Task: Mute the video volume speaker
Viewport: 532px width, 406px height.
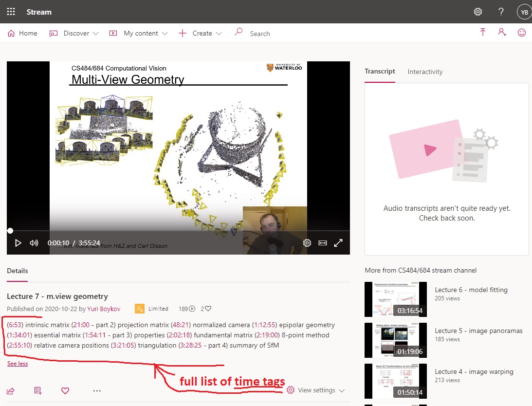Action: pos(34,243)
